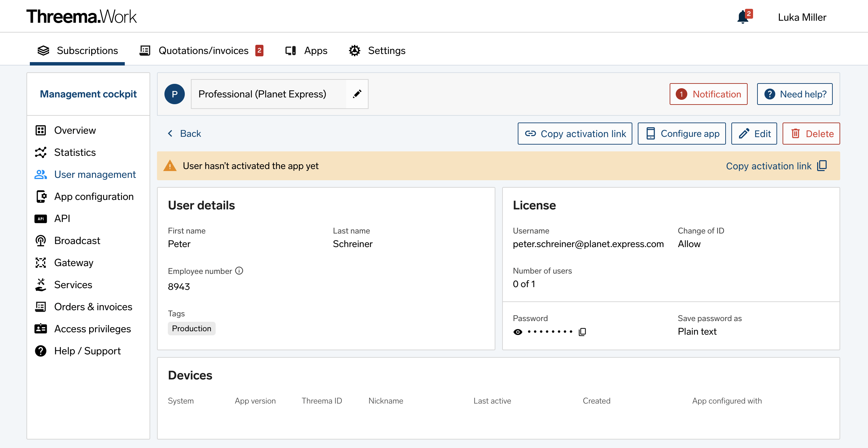Click the Need help? button

click(x=794, y=94)
